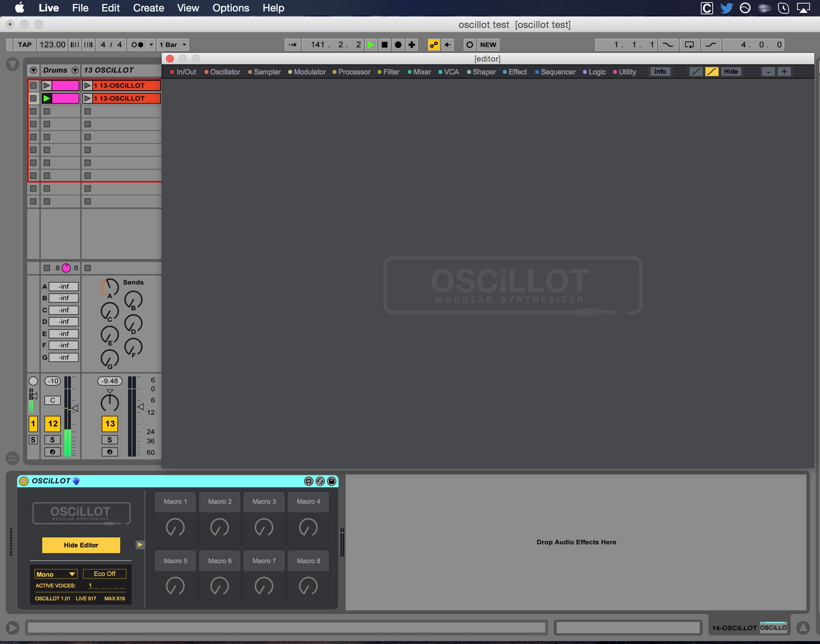This screenshot has height=644, width=820.
Task: Click the OSCiLLOT device show/hide parameters icon
Action: coord(308,481)
